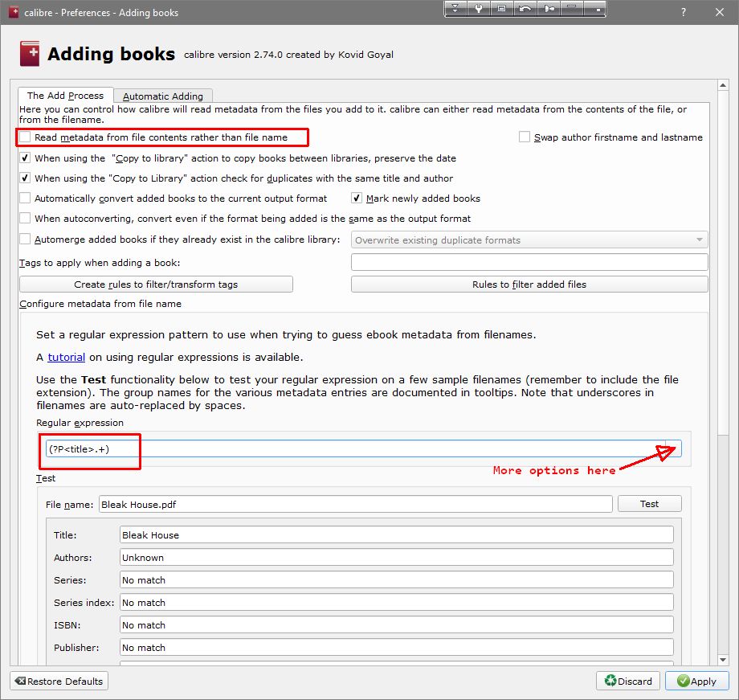Enable convert even if format is same

click(x=25, y=219)
